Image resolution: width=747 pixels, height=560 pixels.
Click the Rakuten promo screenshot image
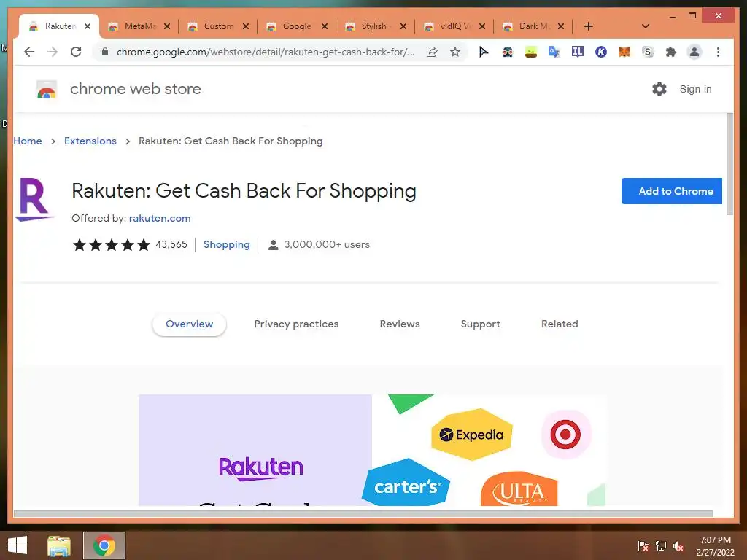click(x=372, y=449)
